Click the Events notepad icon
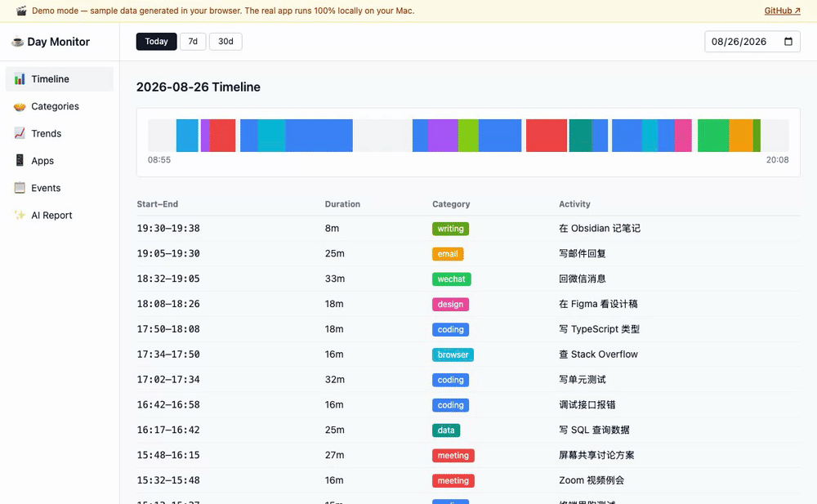Image resolution: width=817 pixels, height=504 pixels. tap(20, 188)
